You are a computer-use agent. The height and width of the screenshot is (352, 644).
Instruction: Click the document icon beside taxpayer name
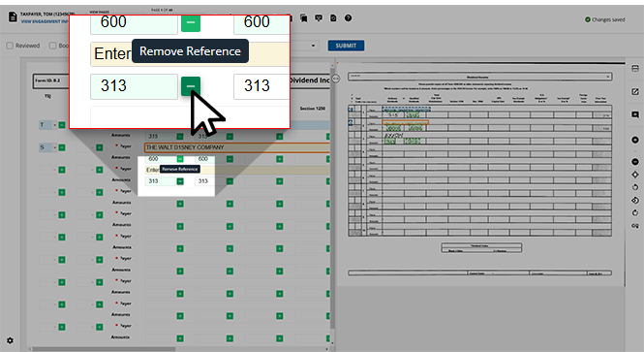coord(13,16)
